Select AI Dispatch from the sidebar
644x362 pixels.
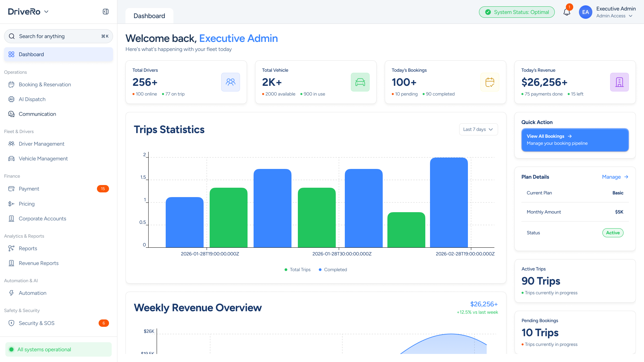point(32,99)
